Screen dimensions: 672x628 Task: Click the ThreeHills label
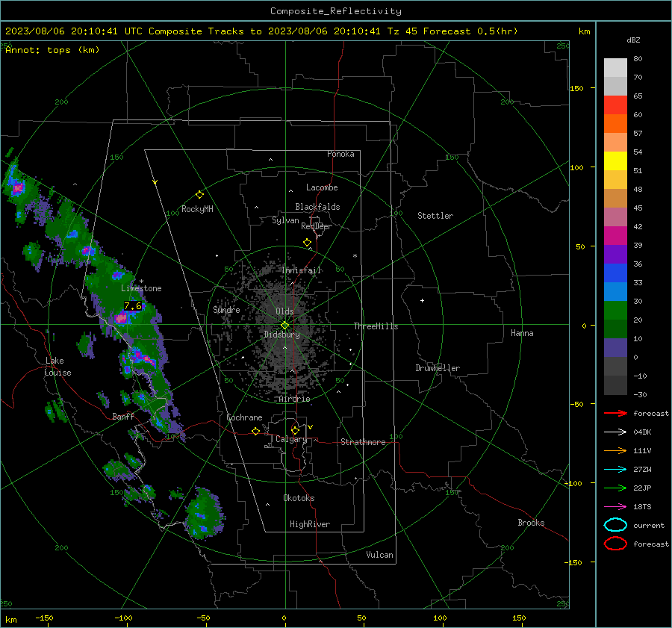tap(376, 326)
